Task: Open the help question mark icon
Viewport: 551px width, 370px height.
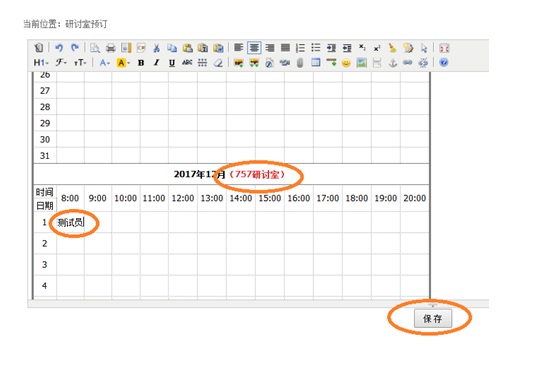Action: [x=444, y=63]
